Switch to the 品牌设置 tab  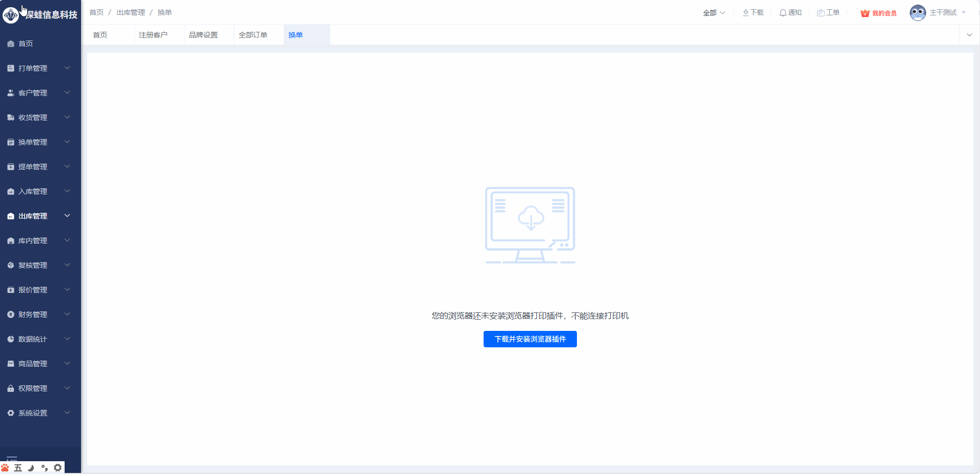(203, 35)
